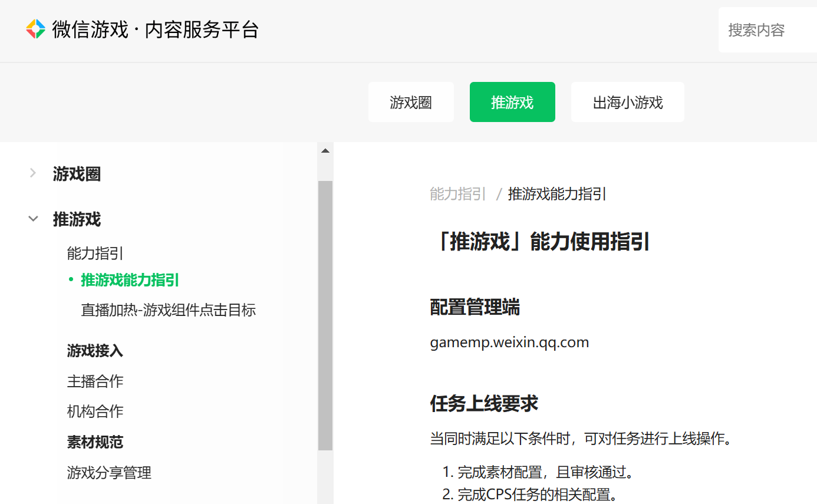The height and width of the screenshot is (504, 817).
Task: Click the WeChat Games colorful logo icon
Action: (x=36, y=29)
